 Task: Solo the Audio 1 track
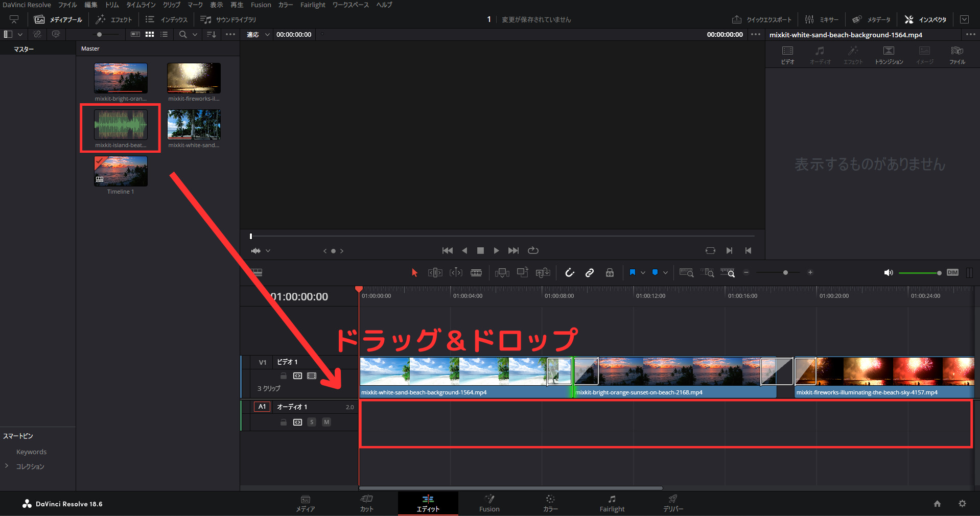pos(312,423)
